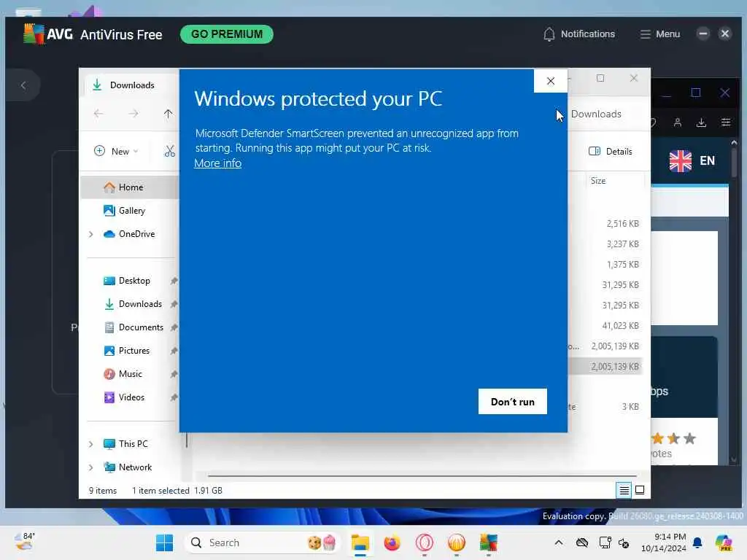Open the pinned Desktop folder
Screen dimensions: 747x560
(134, 281)
